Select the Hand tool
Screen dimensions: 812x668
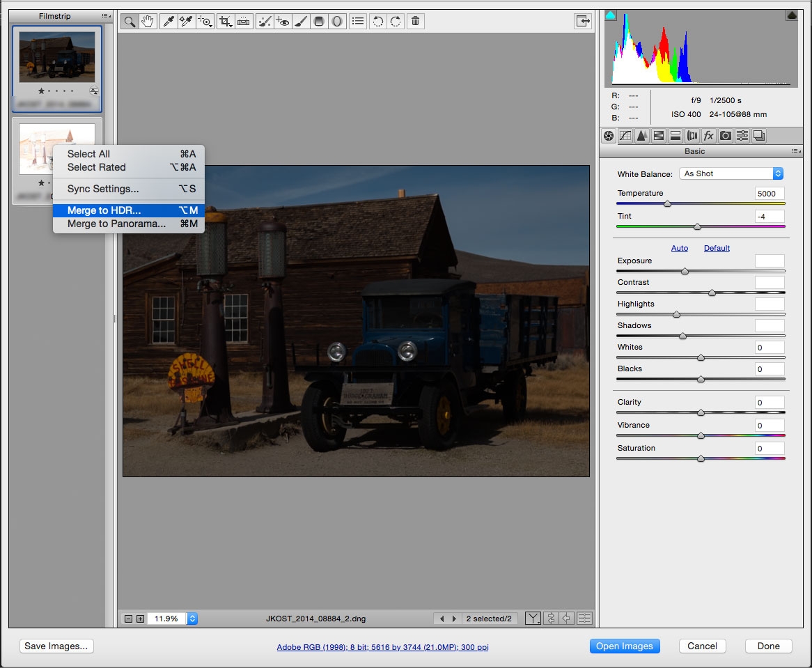[147, 22]
